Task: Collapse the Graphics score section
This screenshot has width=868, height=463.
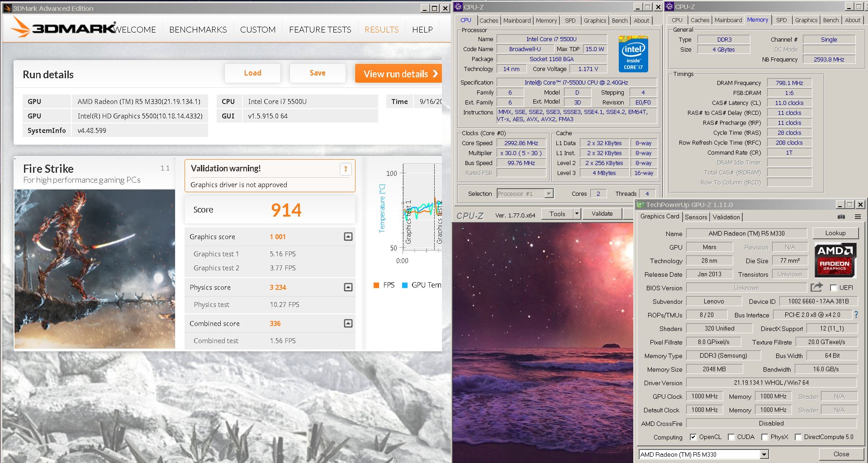Action: pos(348,236)
